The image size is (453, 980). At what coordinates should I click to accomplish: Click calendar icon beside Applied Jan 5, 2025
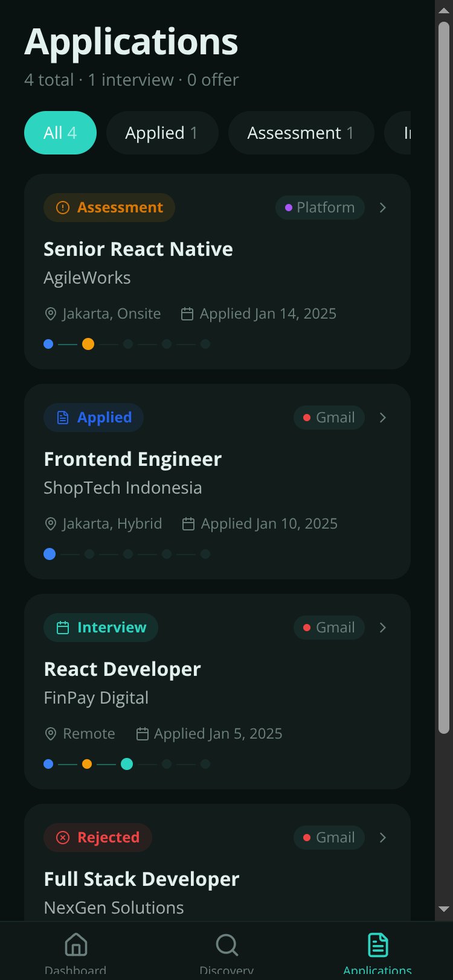point(143,734)
